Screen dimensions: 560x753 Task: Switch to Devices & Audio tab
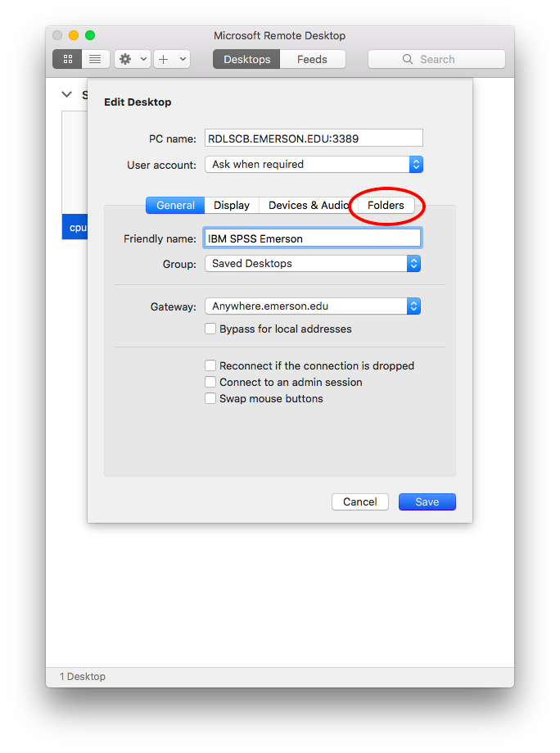point(309,205)
